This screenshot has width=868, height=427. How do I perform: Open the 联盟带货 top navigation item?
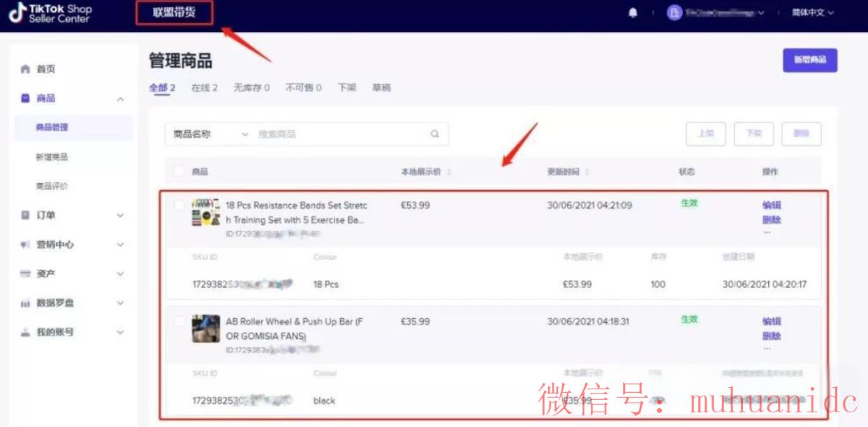[174, 13]
